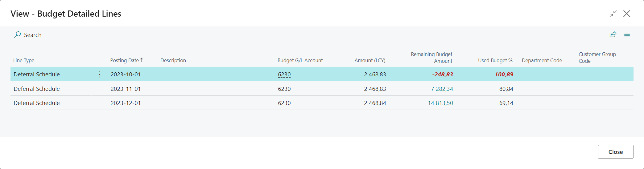Click the Line Type column header
644x169 pixels.
coord(24,60)
